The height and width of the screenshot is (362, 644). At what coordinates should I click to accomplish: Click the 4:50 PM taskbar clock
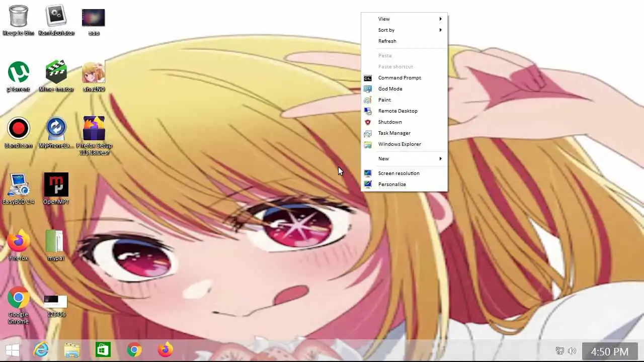click(610, 351)
